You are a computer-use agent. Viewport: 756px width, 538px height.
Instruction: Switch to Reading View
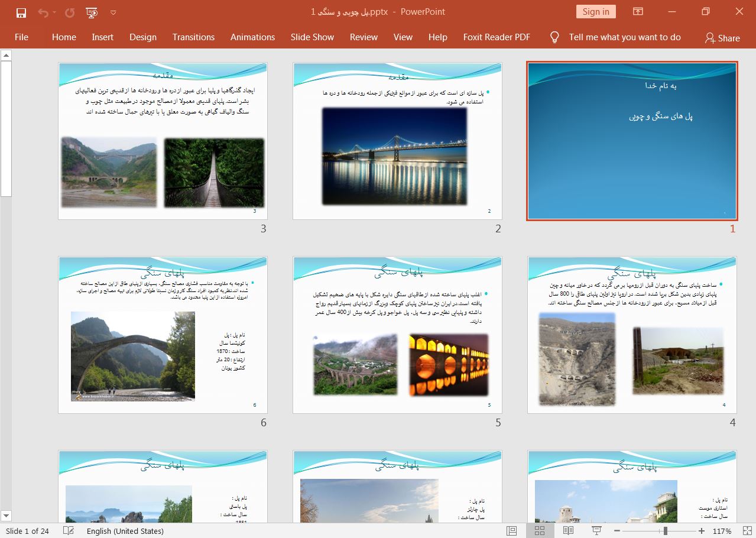point(568,531)
